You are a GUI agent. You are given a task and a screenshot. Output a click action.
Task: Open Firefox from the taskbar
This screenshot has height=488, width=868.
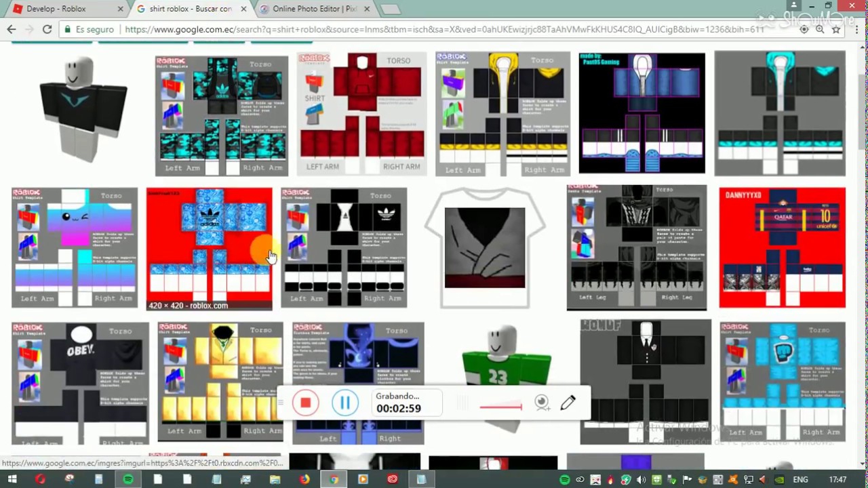[304, 480]
